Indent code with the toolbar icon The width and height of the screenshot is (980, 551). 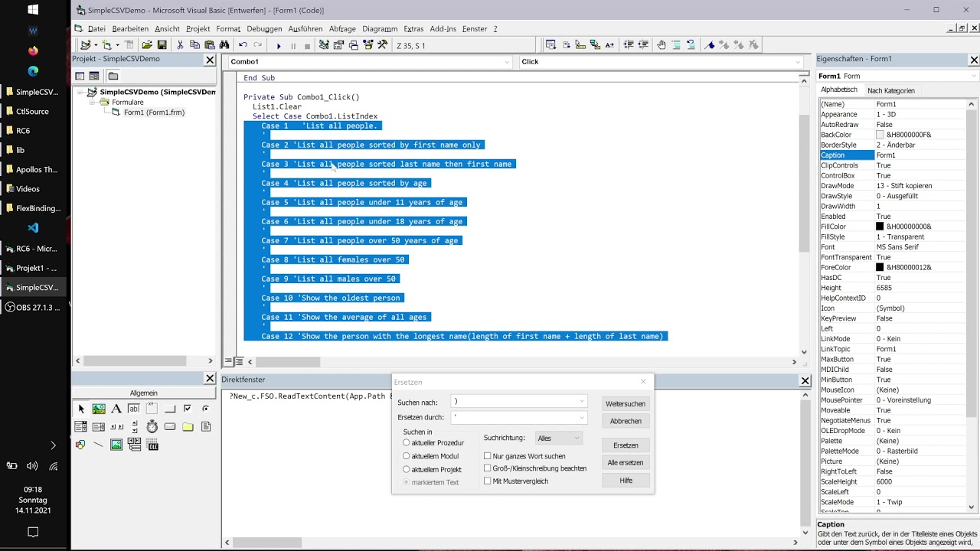pyautogui.click(x=628, y=45)
